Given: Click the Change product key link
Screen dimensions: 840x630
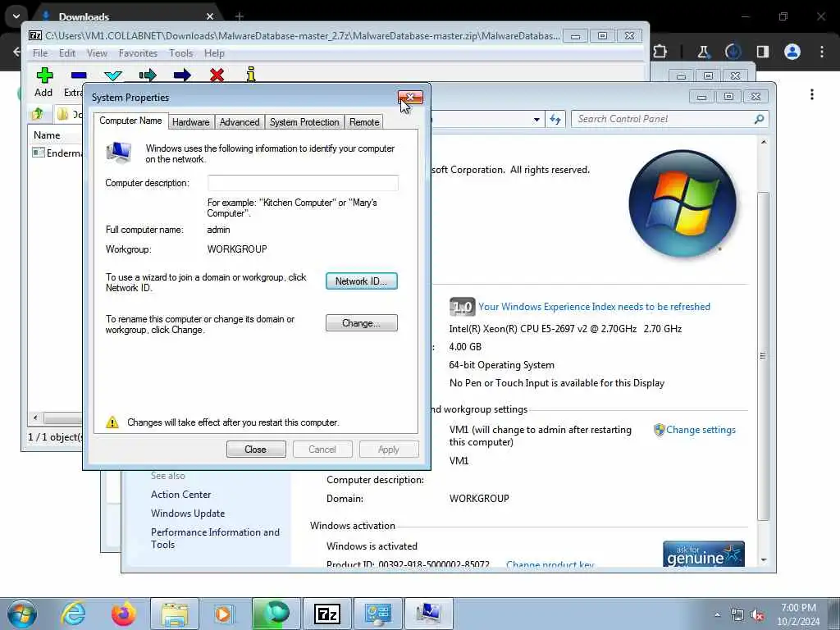Looking at the screenshot, I should 550,564.
